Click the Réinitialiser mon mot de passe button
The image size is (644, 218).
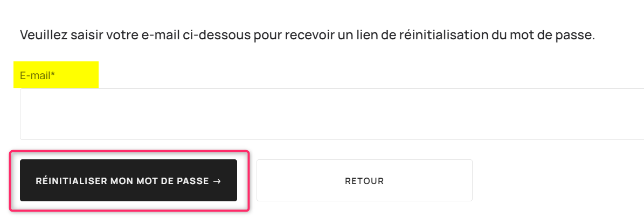click(129, 181)
